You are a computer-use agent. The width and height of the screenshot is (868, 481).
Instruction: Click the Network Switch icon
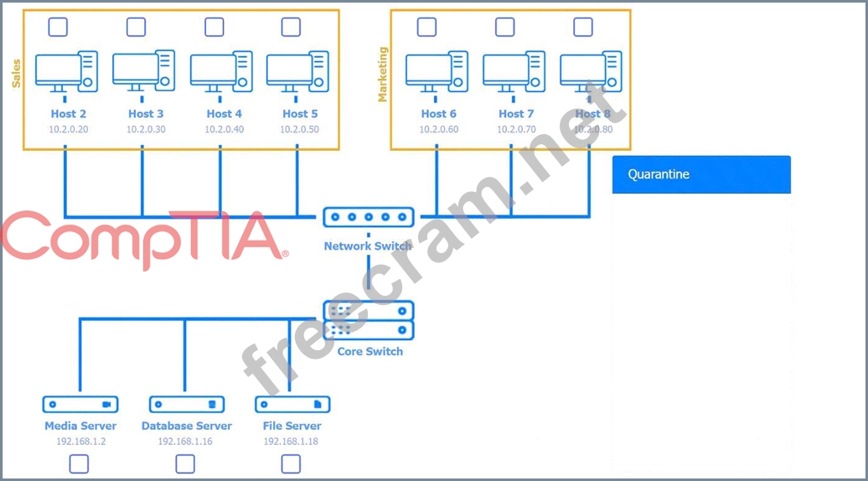pyautogui.click(x=369, y=217)
